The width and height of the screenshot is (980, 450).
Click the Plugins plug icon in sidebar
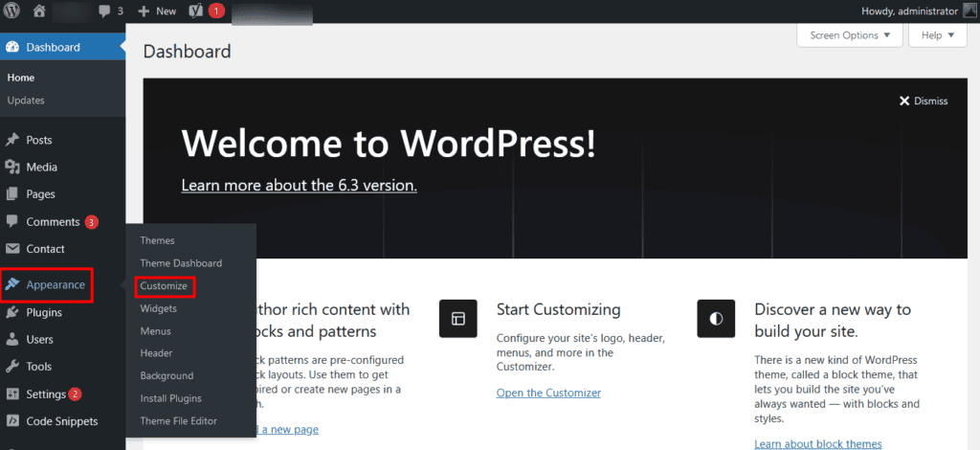pos(12,312)
